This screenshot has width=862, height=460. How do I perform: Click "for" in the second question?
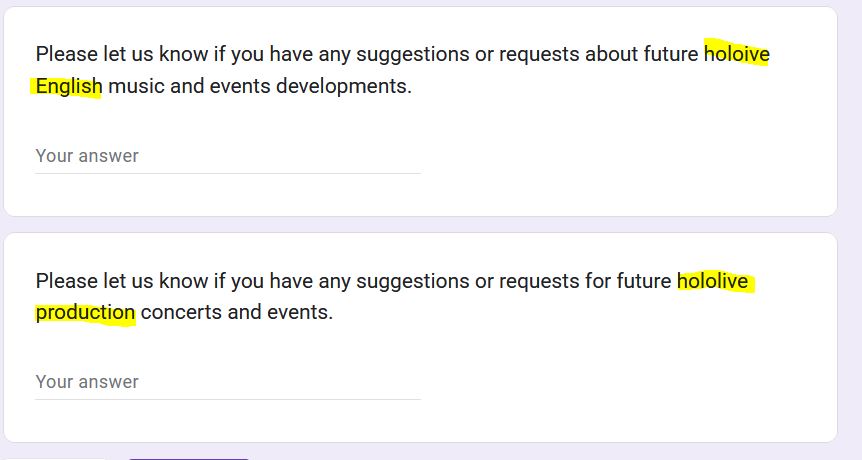(x=597, y=281)
